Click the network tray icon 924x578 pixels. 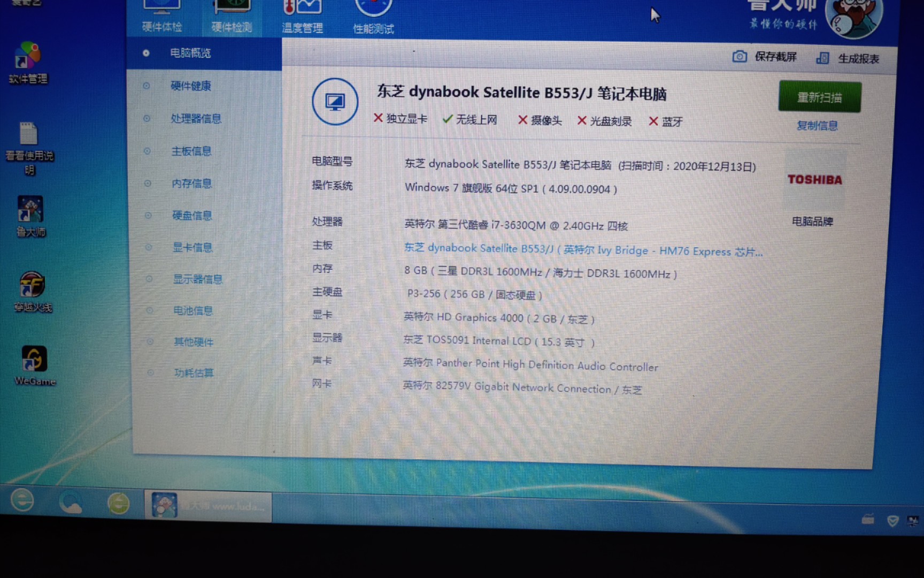[913, 521]
